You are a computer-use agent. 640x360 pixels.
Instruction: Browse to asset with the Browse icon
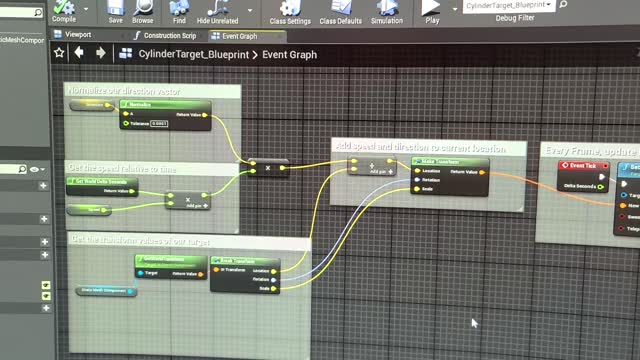point(142,12)
